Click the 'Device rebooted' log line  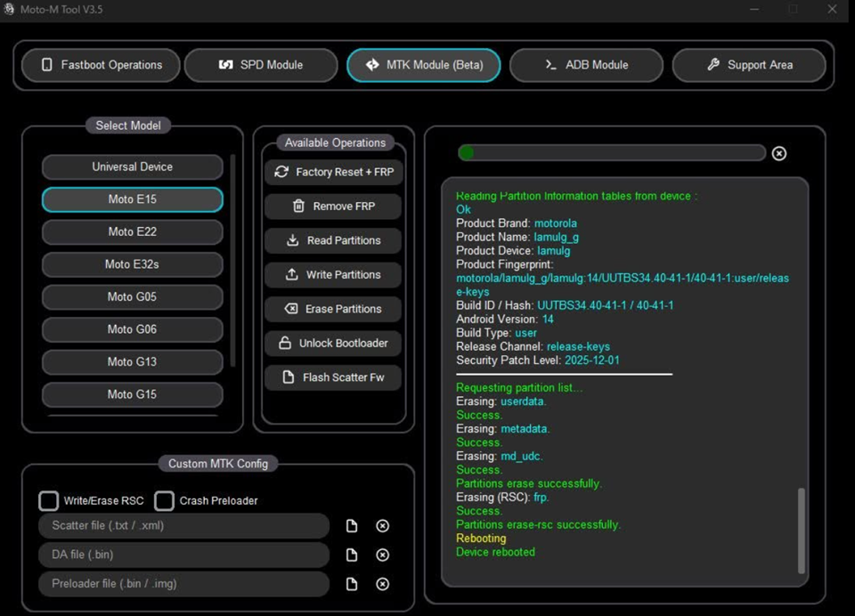click(495, 552)
